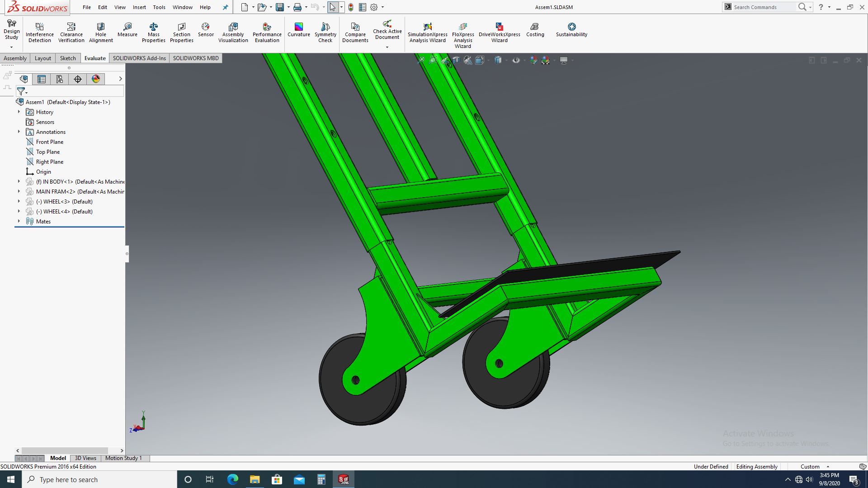Open the Options gear icon
The width and height of the screenshot is (868, 488).
tap(374, 7)
